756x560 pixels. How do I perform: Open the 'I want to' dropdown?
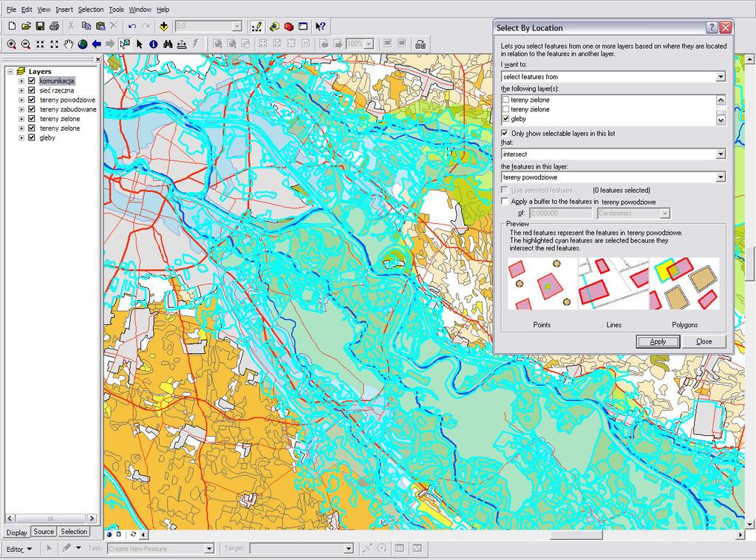point(721,77)
